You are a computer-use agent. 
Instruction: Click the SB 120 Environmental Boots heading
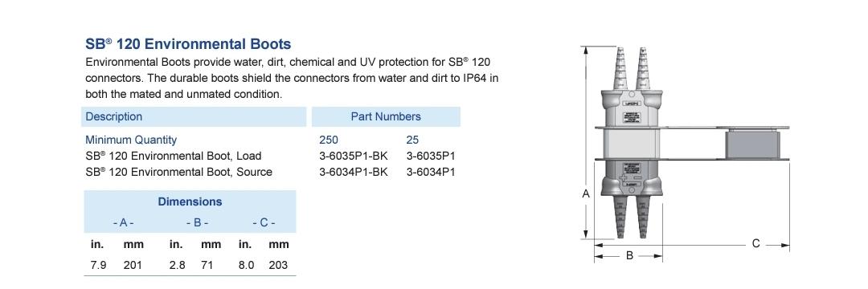pos(188,43)
